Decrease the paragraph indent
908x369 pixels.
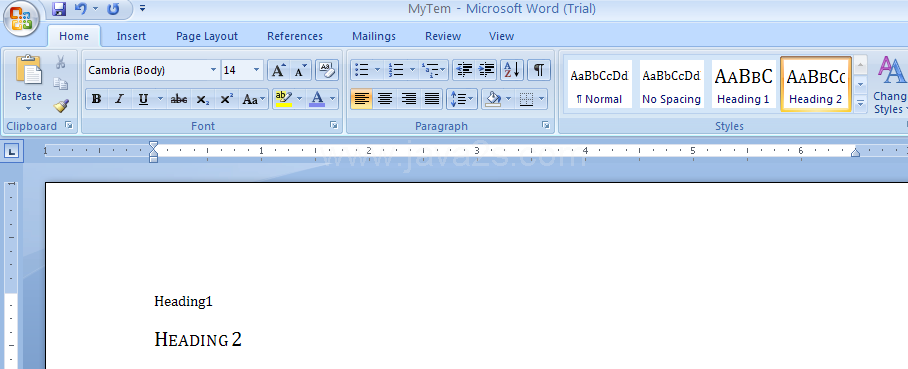coord(464,70)
